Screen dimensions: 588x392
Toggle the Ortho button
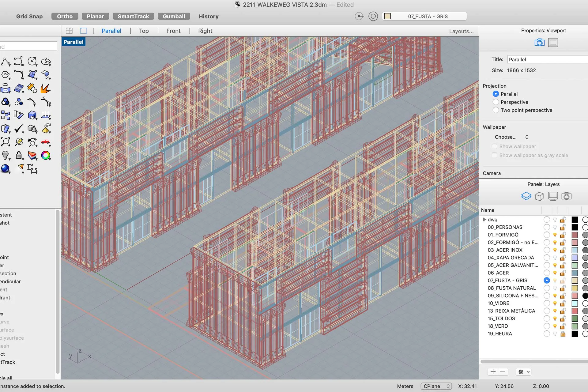[x=65, y=16]
